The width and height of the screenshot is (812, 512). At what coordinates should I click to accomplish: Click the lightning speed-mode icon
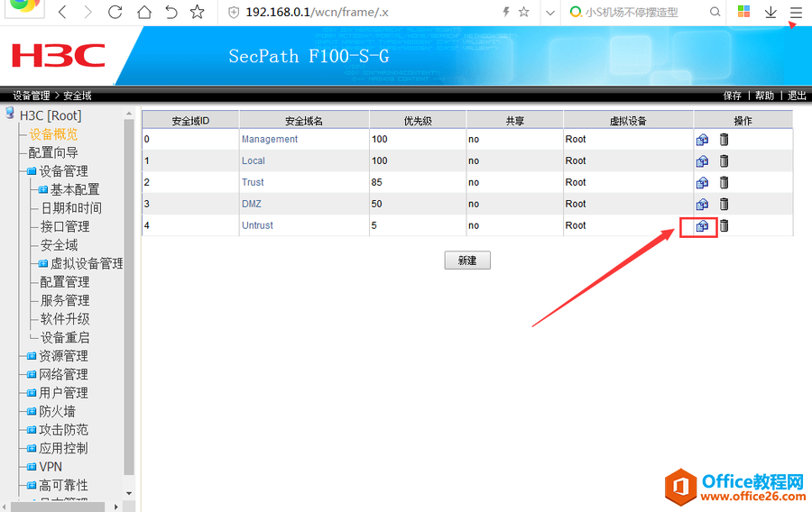(x=506, y=12)
